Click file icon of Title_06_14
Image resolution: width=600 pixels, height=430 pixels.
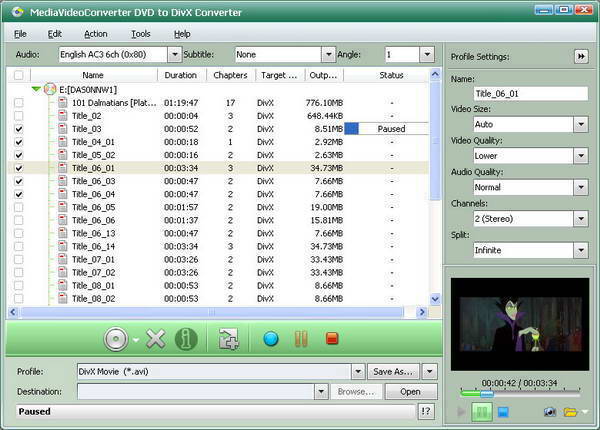(63, 246)
